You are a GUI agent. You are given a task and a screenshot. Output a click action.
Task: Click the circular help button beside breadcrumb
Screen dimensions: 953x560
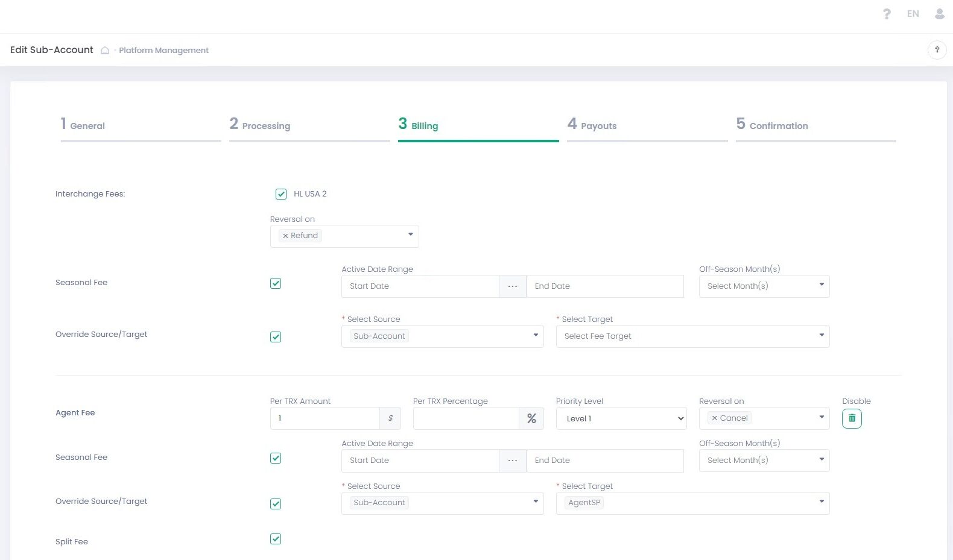937,50
